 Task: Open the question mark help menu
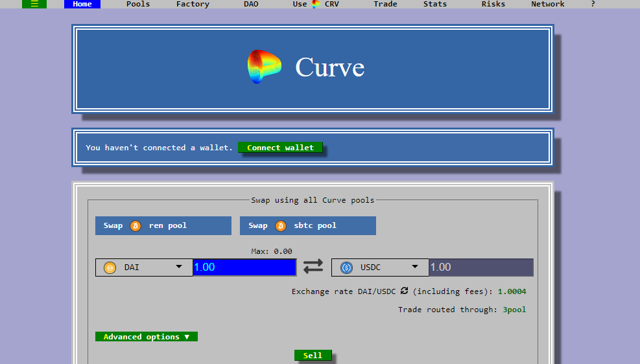[x=593, y=4]
